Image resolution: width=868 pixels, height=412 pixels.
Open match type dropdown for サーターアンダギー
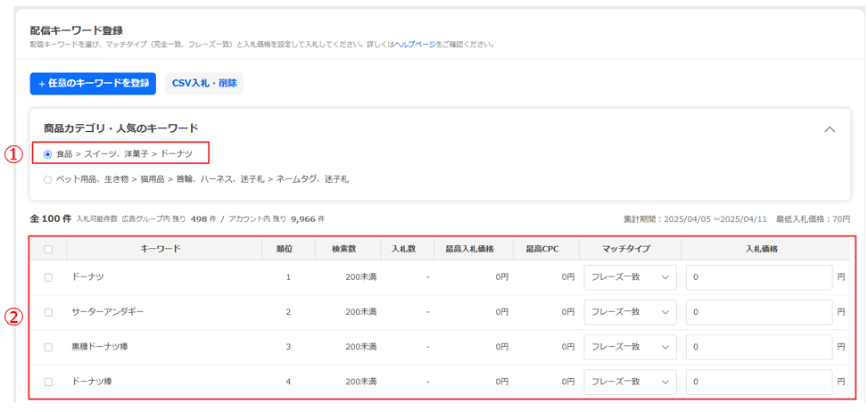(630, 312)
